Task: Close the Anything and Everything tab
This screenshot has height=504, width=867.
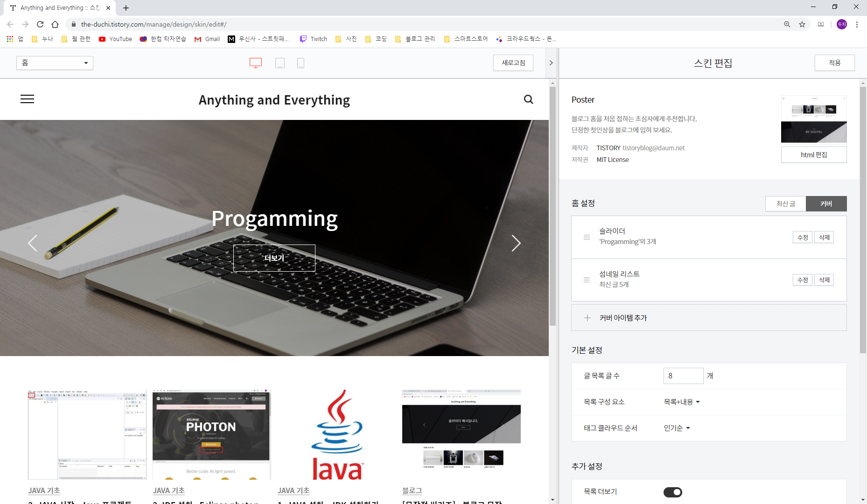Action: pyautogui.click(x=108, y=8)
